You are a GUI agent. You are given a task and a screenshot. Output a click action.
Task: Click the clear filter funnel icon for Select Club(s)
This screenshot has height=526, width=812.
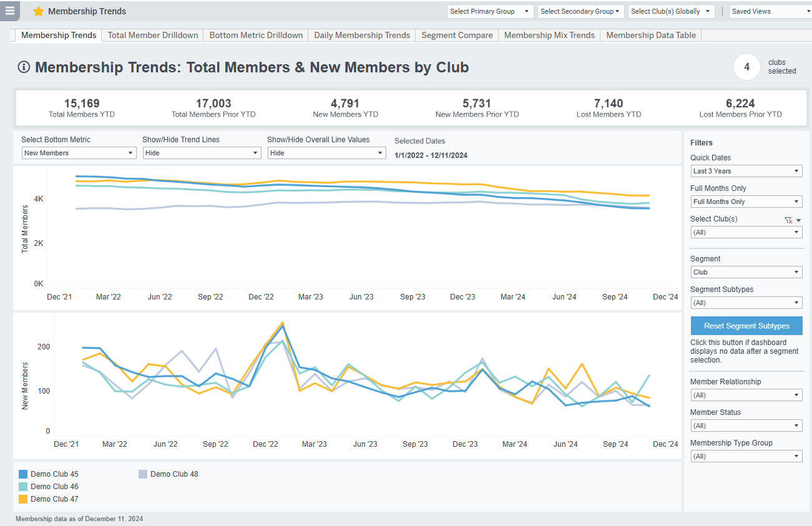tap(788, 220)
